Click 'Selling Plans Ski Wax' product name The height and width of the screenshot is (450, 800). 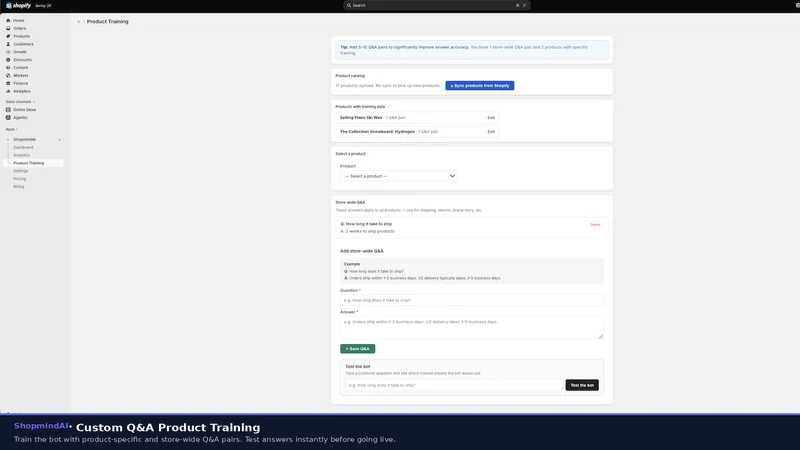(361, 117)
